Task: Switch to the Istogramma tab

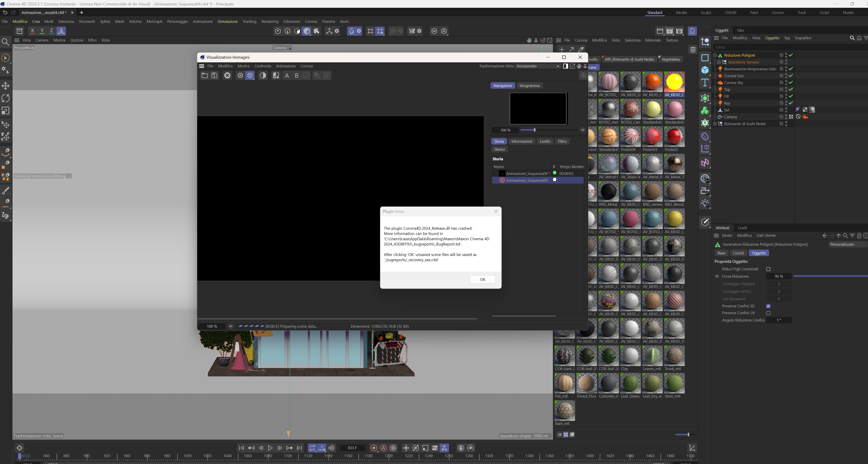Action: [529, 86]
